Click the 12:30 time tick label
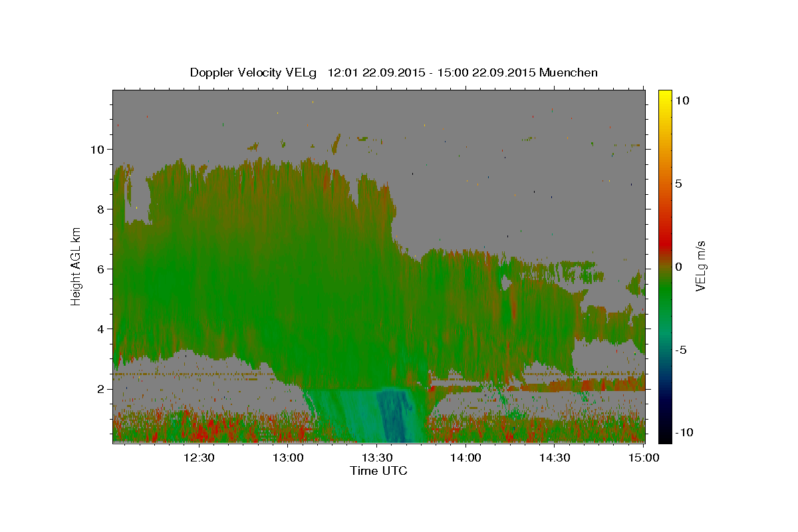Screen dimensions: 798x532 [x=199, y=458]
